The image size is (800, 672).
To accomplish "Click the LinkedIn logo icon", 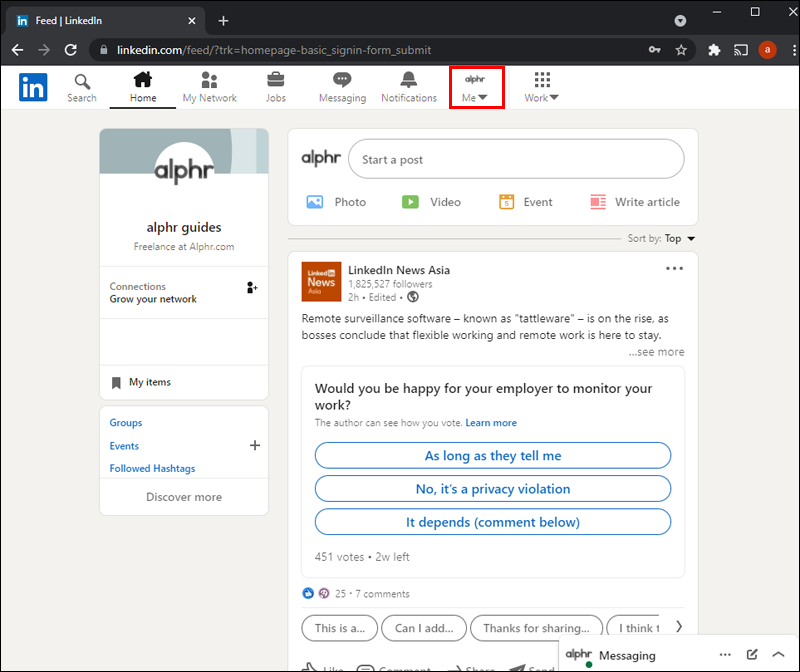I will (x=32, y=88).
